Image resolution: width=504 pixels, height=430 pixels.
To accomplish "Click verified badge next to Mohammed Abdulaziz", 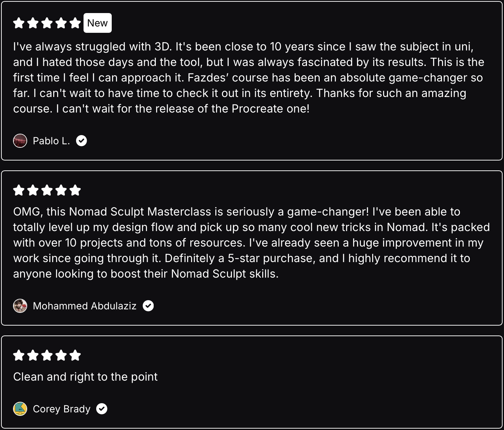I will pyautogui.click(x=148, y=306).
